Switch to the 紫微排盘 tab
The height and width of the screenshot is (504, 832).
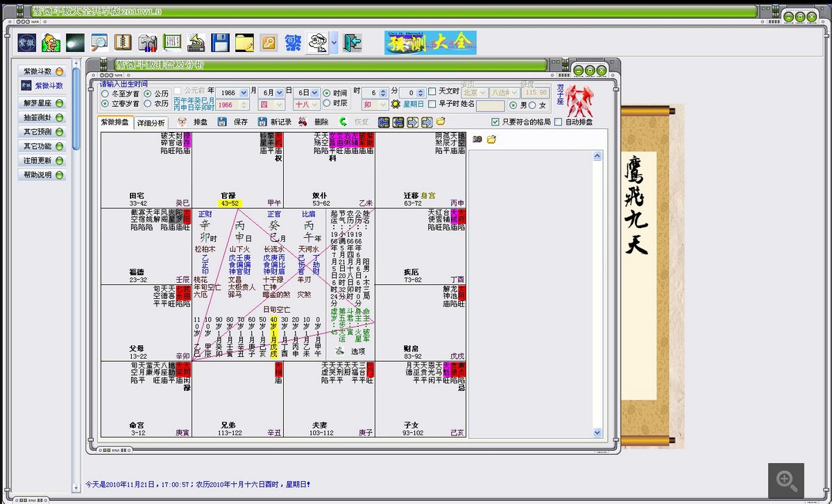(x=114, y=122)
